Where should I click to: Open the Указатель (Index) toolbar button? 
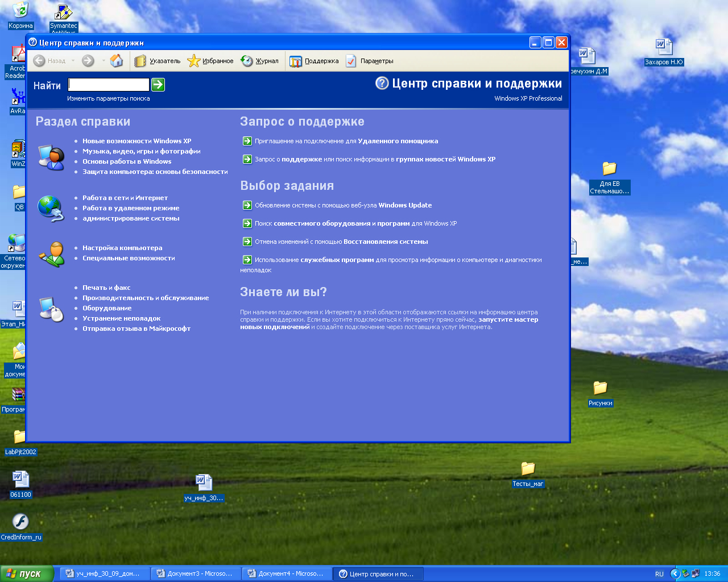(x=158, y=61)
